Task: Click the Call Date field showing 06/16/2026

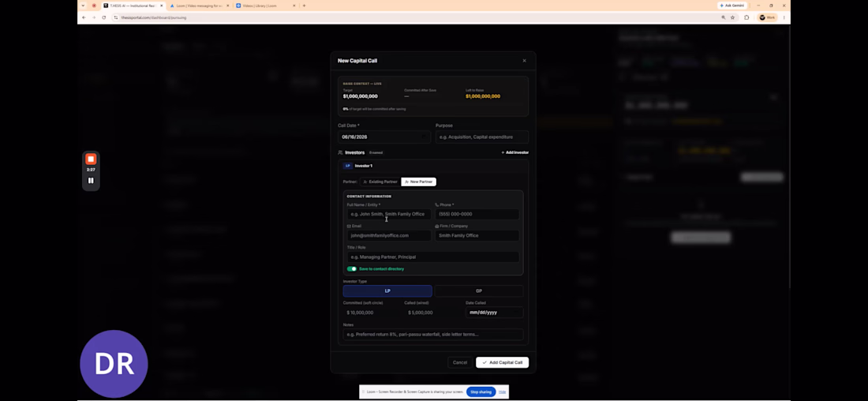Action: [384, 137]
